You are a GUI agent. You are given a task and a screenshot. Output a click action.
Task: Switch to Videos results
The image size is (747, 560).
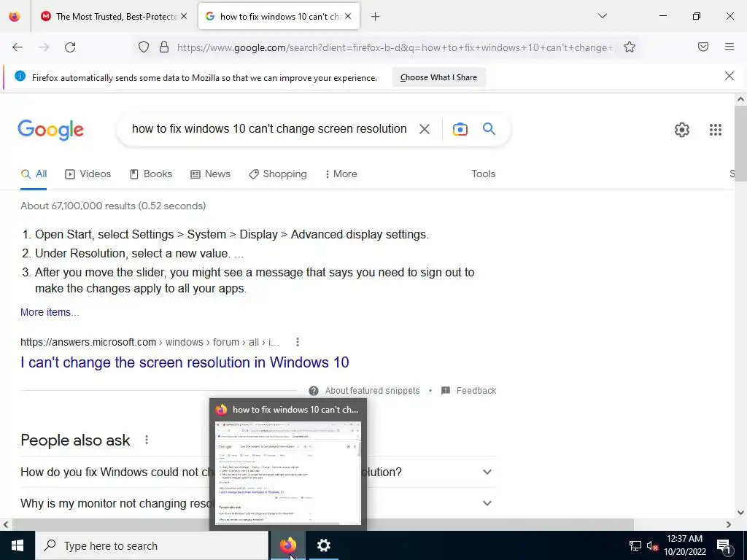pos(88,174)
